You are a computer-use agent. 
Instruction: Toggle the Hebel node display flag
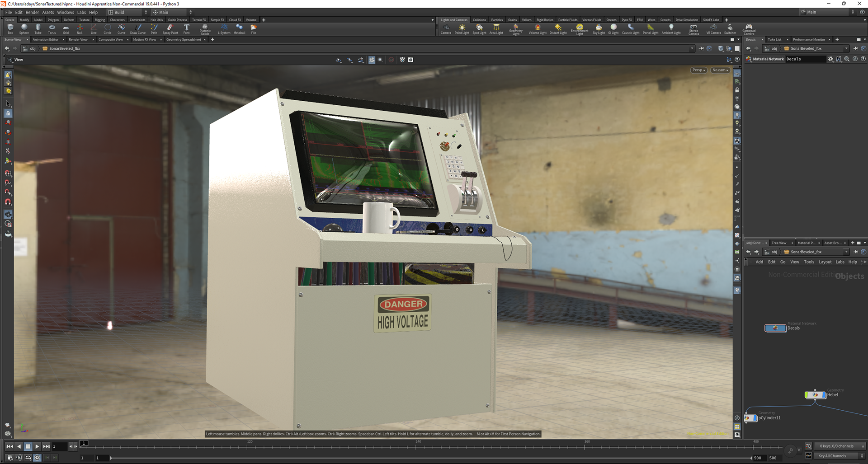824,395
